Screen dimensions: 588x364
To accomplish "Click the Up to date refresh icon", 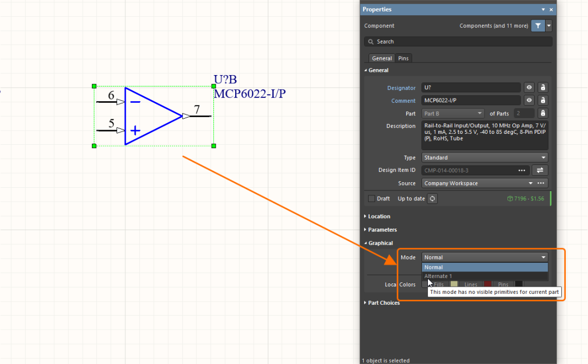I will [432, 199].
